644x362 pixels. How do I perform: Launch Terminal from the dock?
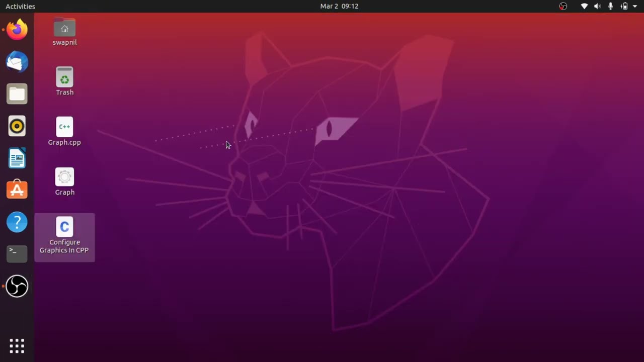pos(17,254)
